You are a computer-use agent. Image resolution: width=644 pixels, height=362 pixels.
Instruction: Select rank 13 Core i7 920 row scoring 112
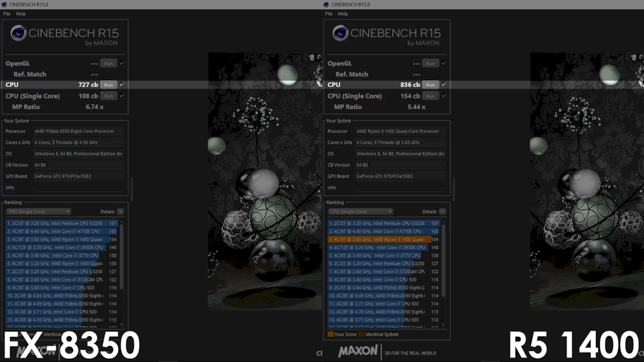pyautogui.click(x=383, y=320)
